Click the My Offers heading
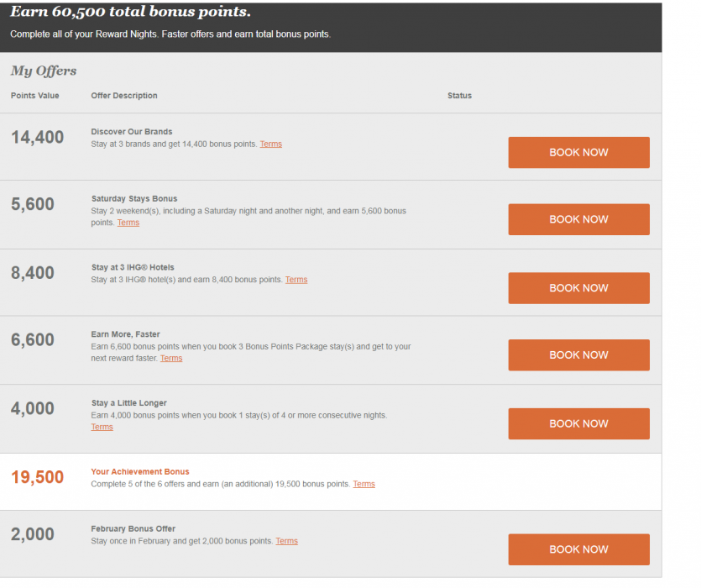This screenshot has height=588, width=701. (x=44, y=71)
